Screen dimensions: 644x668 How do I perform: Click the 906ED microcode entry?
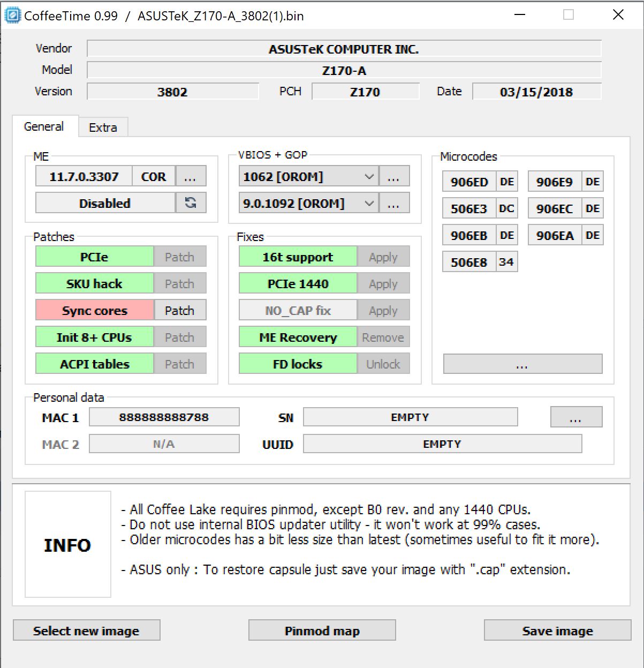coord(469,182)
